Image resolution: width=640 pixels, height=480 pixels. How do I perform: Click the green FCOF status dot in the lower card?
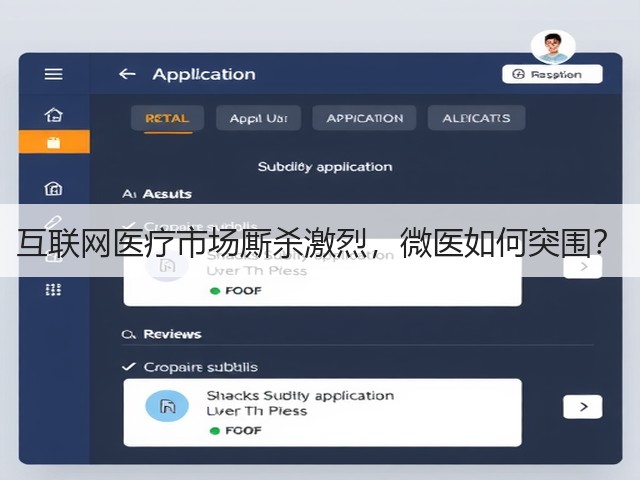point(215,431)
